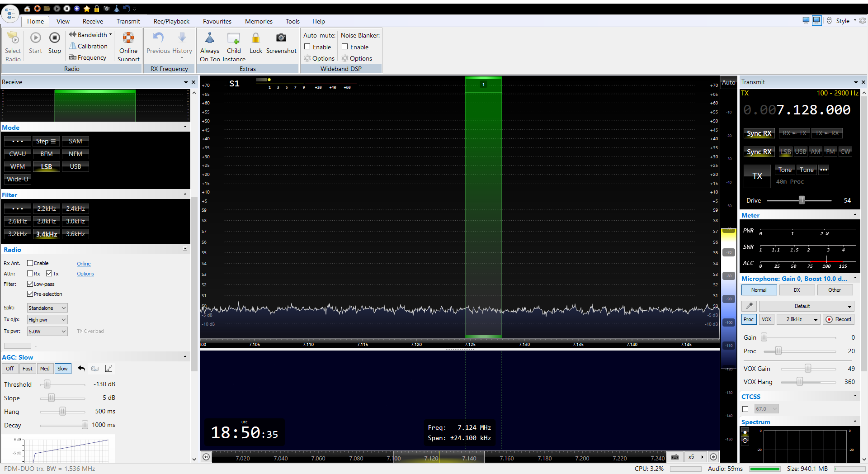Uncheck the Low-pass filter checkbox
This screenshot has height=474, width=868.
coord(30,284)
